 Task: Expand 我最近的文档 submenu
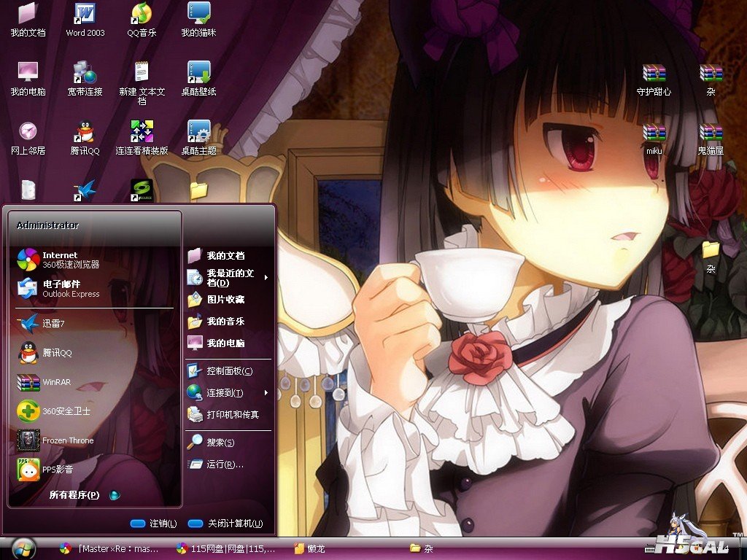pyautogui.click(x=229, y=278)
